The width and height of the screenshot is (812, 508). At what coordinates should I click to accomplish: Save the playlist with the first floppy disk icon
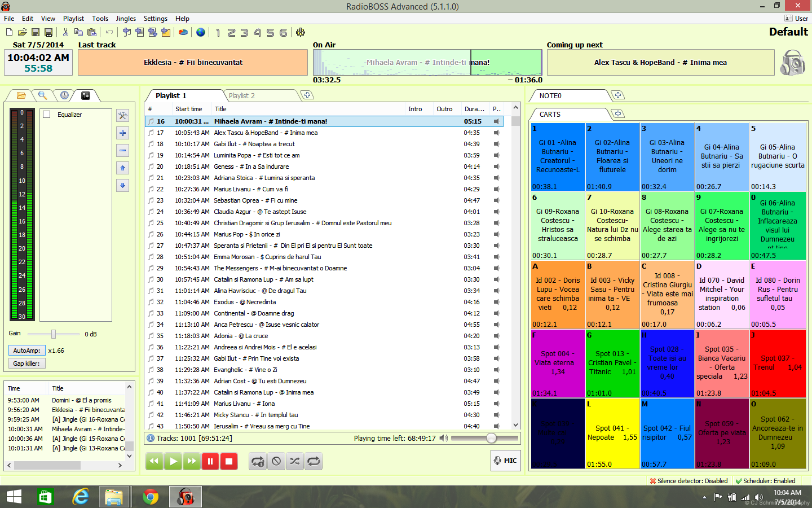(x=36, y=32)
